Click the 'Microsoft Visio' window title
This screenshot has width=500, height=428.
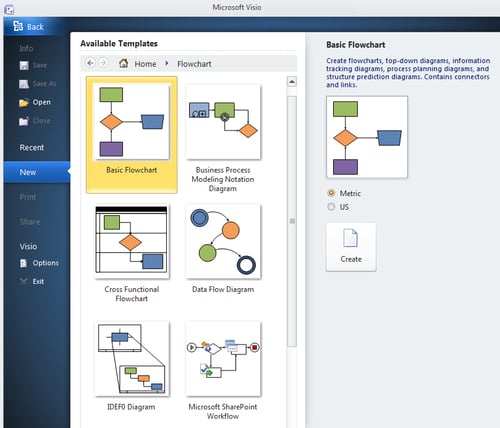[237, 7]
